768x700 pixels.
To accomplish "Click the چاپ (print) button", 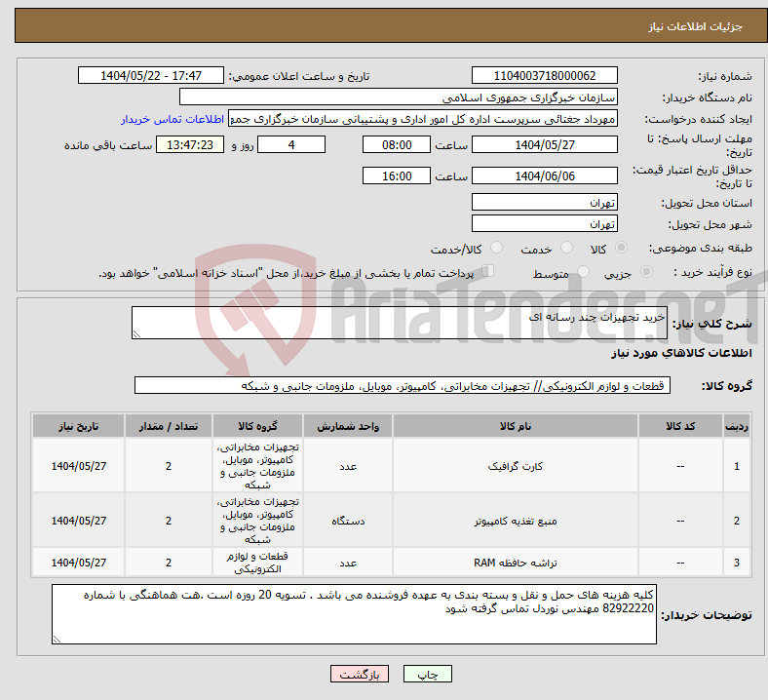I will pos(427,674).
